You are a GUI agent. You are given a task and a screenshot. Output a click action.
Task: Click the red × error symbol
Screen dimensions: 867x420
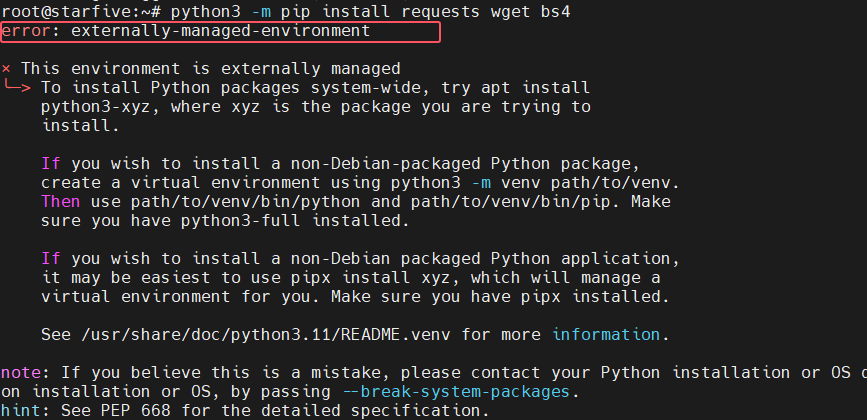pos(6,69)
